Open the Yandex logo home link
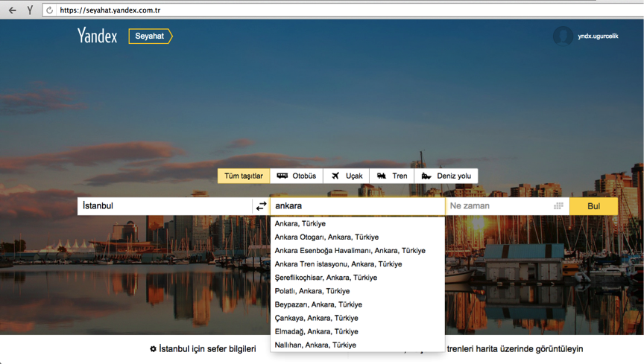This screenshot has height=364, width=644. point(98,36)
